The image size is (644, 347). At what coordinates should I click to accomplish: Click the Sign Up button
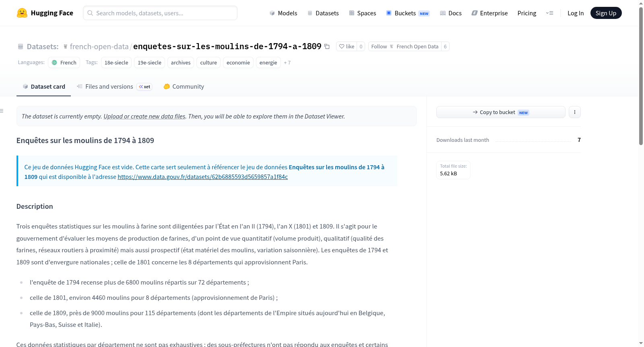point(606,13)
